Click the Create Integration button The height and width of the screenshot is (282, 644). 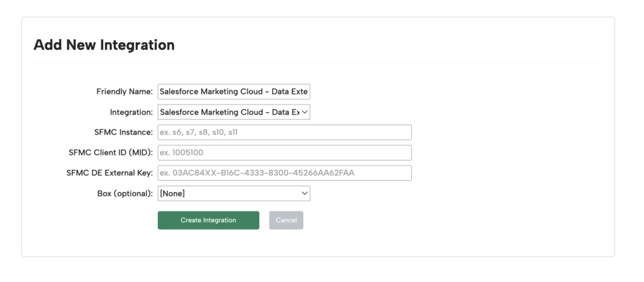[x=208, y=220]
